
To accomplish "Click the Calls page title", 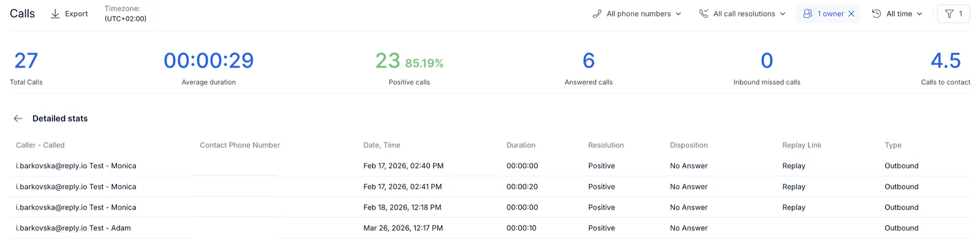I will pos(23,13).
